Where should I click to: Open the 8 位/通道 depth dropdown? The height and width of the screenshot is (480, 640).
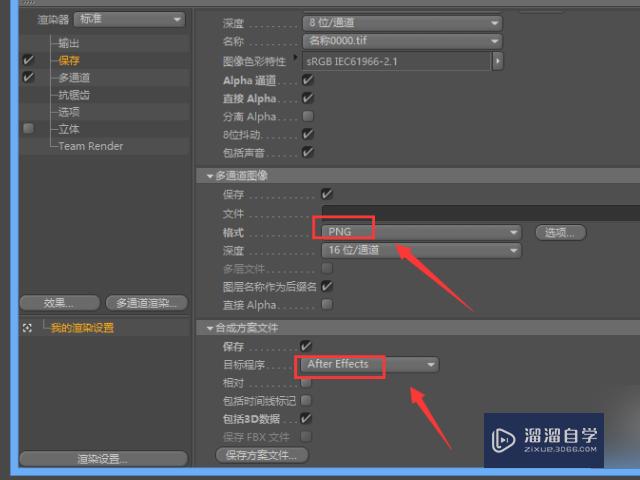pos(402,23)
